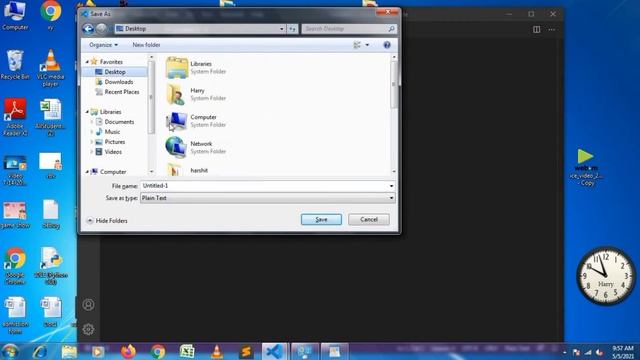Click the Save button

pyautogui.click(x=321, y=220)
